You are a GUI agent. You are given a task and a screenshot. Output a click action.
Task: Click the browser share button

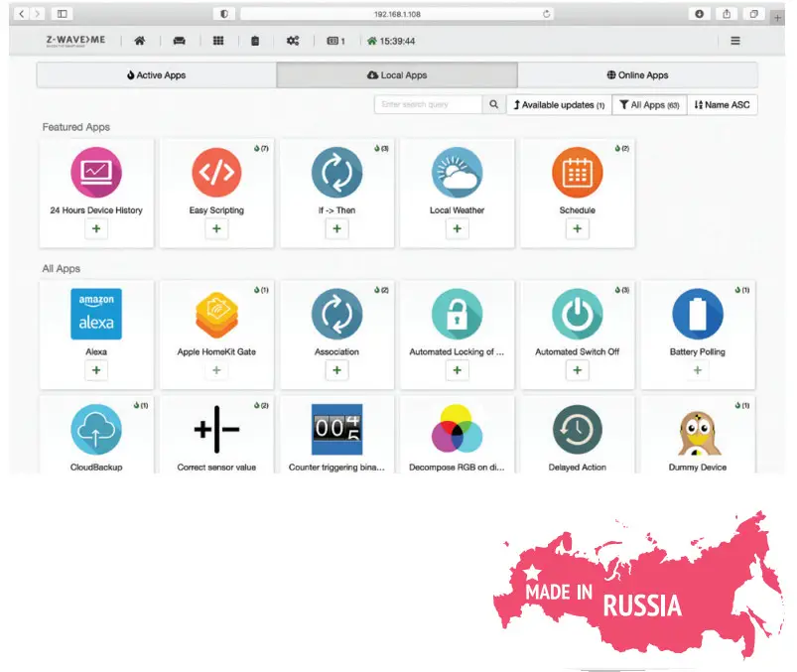pos(727,14)
